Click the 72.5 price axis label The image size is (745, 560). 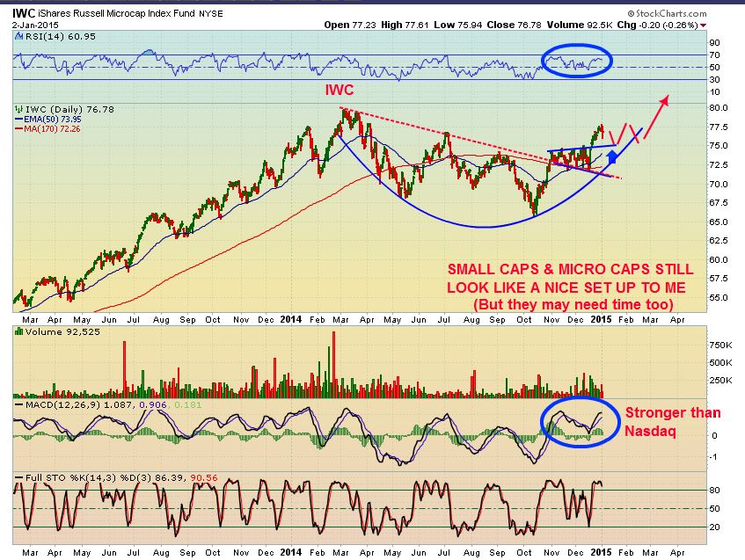(x=719, y=164)
